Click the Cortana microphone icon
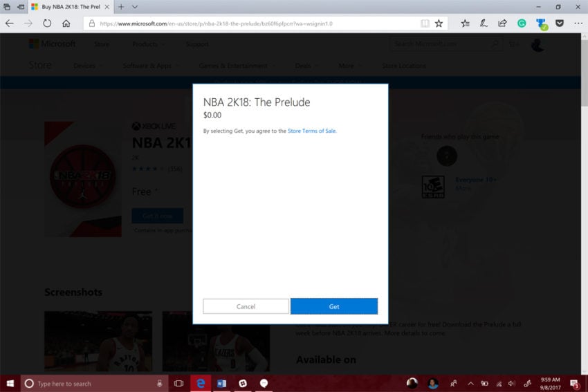588x392 pixels. tap(159, 384)
